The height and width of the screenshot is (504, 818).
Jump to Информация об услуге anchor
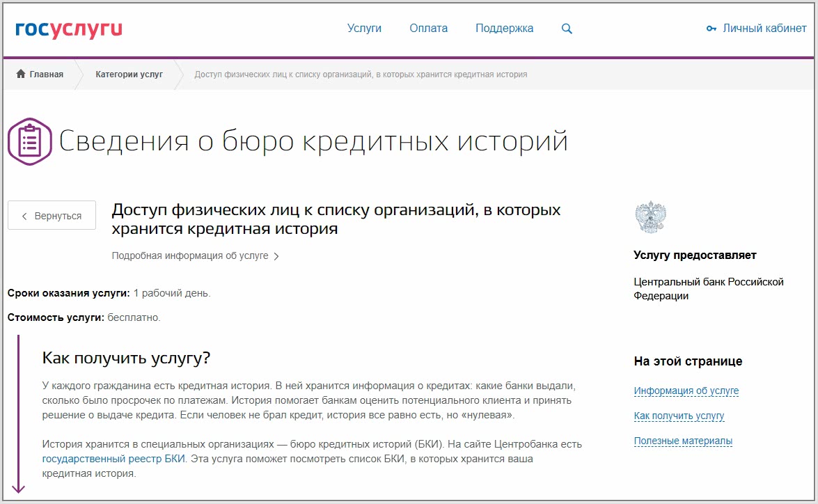(x=686, y=391)
